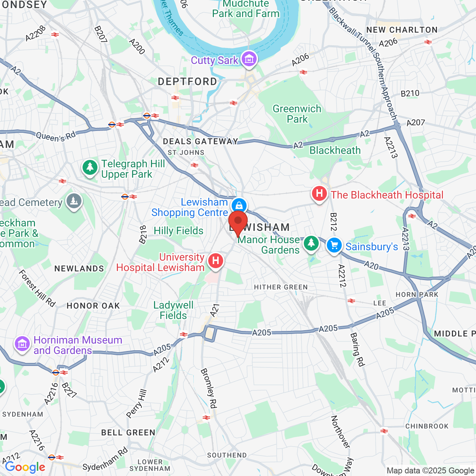
Task: Click the Hilly Fields park label
Action: click(178, 231)
